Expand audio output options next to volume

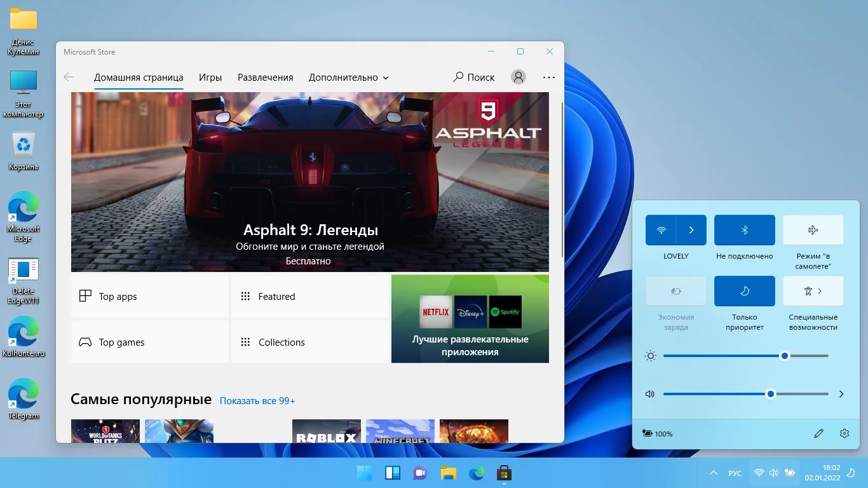[x=841, y=394]
